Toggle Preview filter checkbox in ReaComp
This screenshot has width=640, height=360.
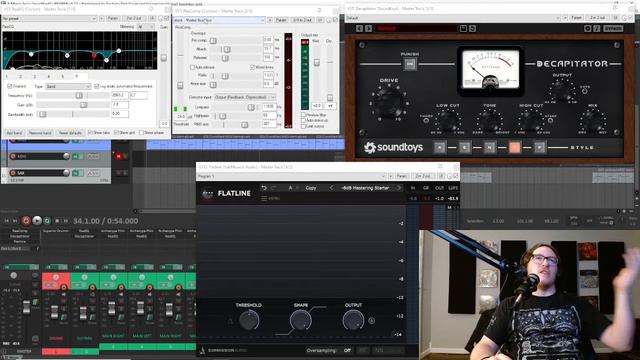303,116
